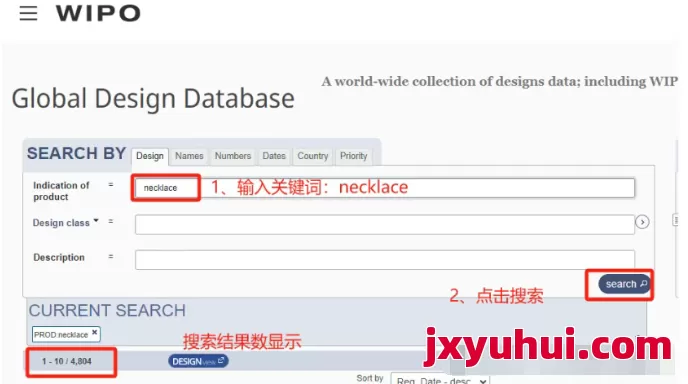
Task: Click the search button
Action: pyautogui.click(x=624, y=284)
